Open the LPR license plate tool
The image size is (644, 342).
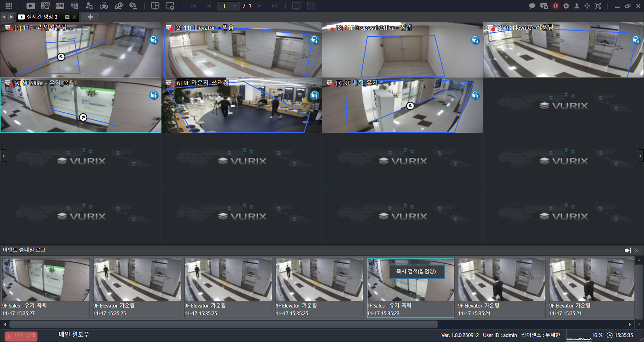click(60, 6)
